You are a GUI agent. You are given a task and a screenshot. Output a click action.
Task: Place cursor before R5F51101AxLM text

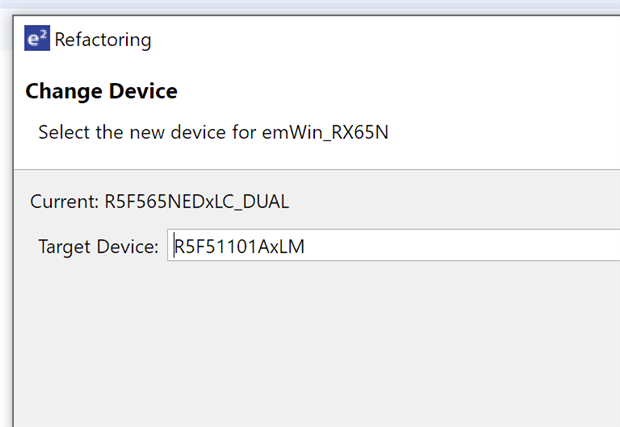(x=175, y=246)
